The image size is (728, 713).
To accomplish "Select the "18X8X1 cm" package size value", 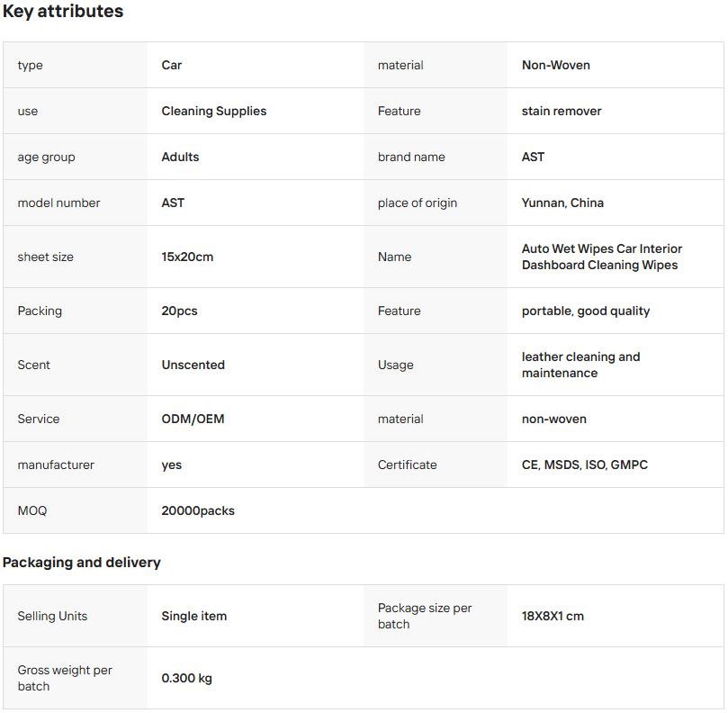I will point(553,616).
